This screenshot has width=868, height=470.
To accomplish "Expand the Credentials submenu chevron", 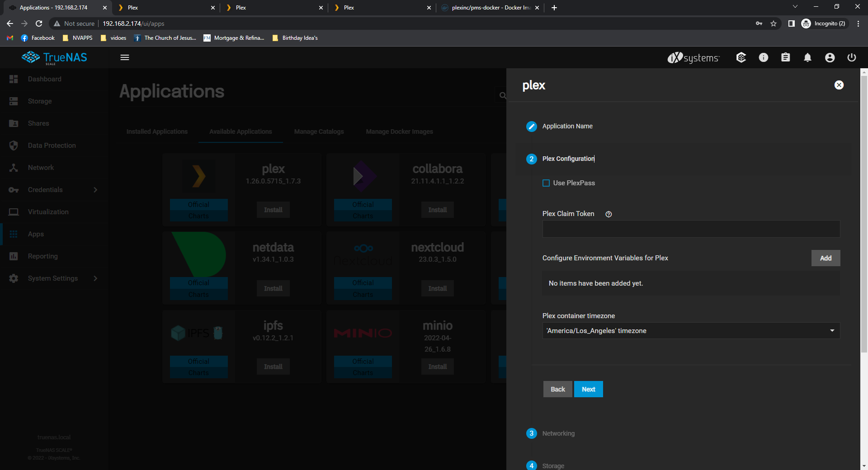I will [x=95, y=190].
